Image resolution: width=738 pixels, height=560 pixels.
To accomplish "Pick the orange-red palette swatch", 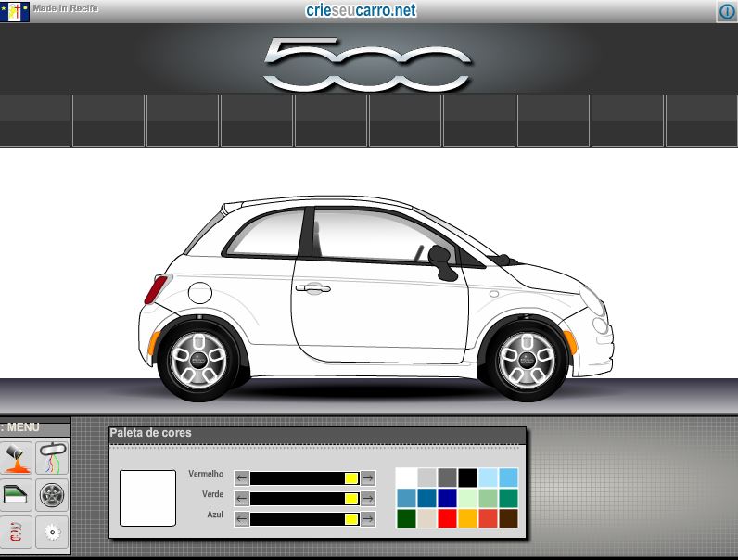I will pyautogui.click(x=488, y=518).
